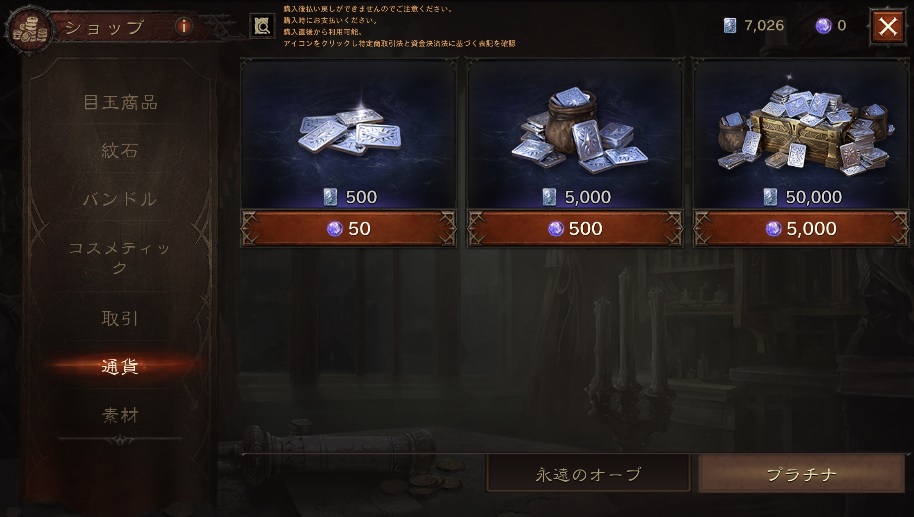
Task: Click the shop coin pile emblem icon
Action: [29, 30]
